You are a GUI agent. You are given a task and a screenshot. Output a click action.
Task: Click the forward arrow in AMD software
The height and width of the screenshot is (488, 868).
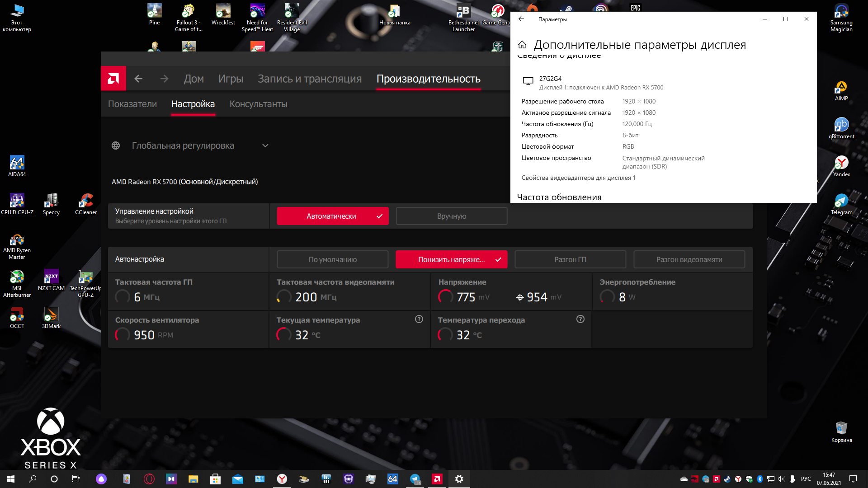tap(164, 79)
